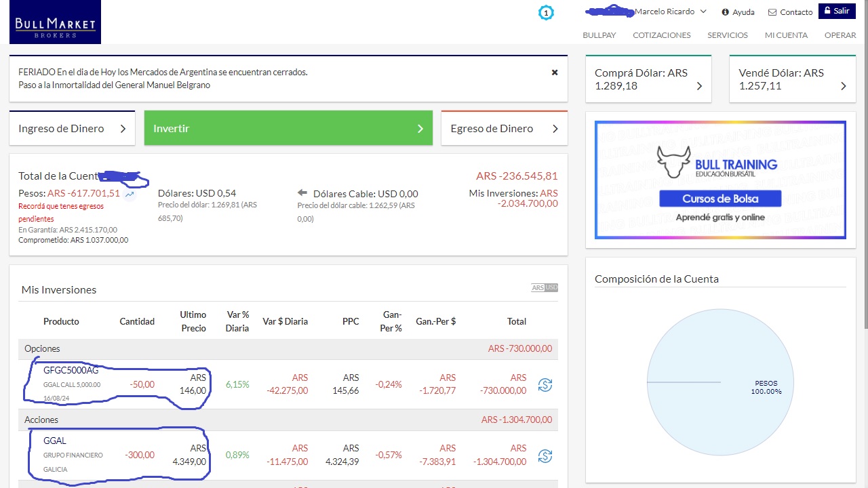The image size is (868, 488).
Task: Click the Contacto envelope icon
Action: point(772,12)
